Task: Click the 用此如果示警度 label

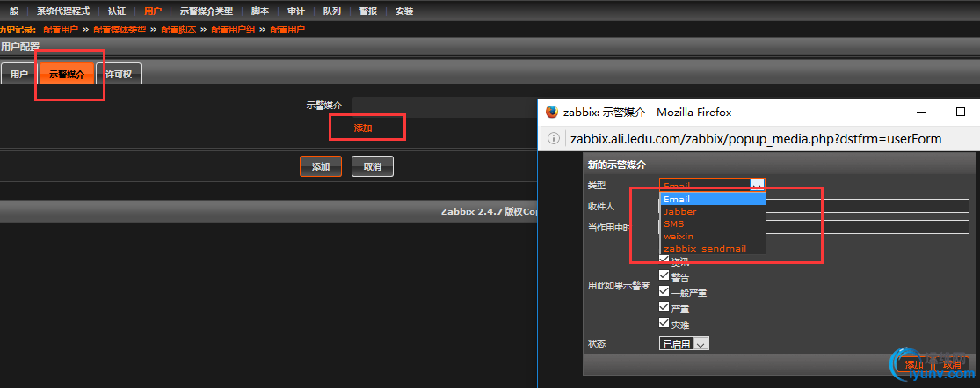Action: click(619, 285)
